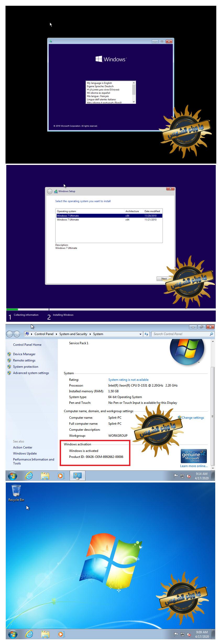Open Device Manager link
This screenshot has width=221, height=644.
(24, 354)
